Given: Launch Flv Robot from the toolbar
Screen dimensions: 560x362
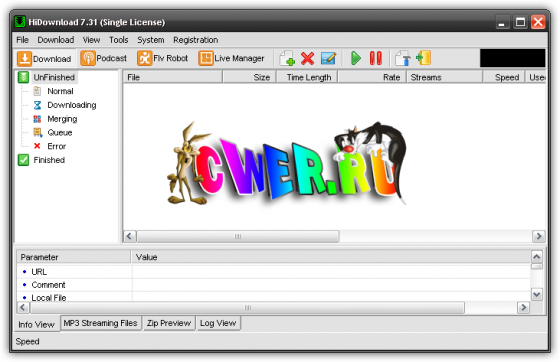Looking at the screenshot, I should (163, 58).
